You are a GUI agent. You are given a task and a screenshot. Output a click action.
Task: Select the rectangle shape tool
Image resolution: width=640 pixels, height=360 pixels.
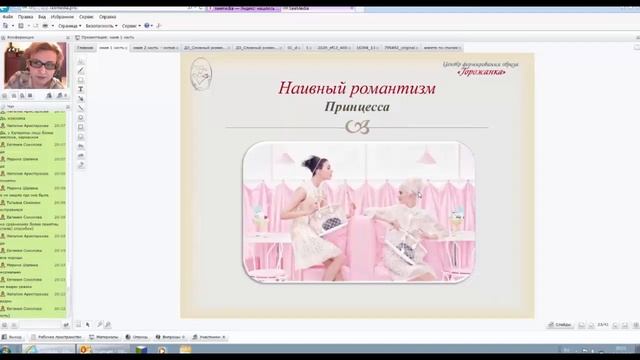[x=81, y=127]
